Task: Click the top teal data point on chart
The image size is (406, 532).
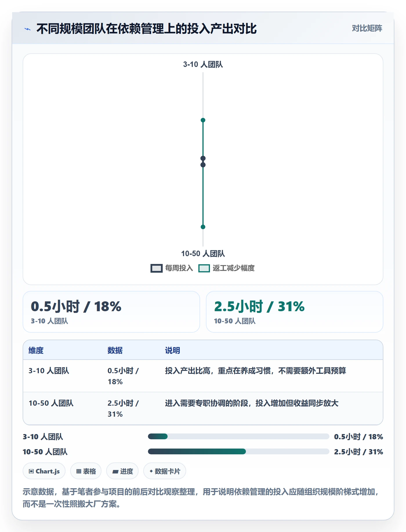Action: (x=203, y=120)
